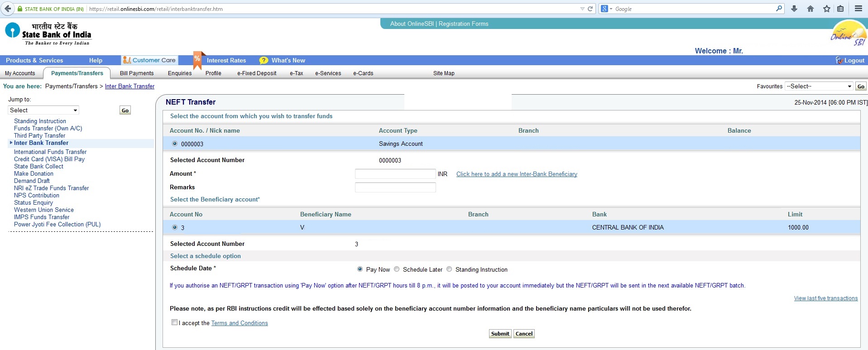
Task: Open NPS Contribution sidebar link
Action: point(37,195)
